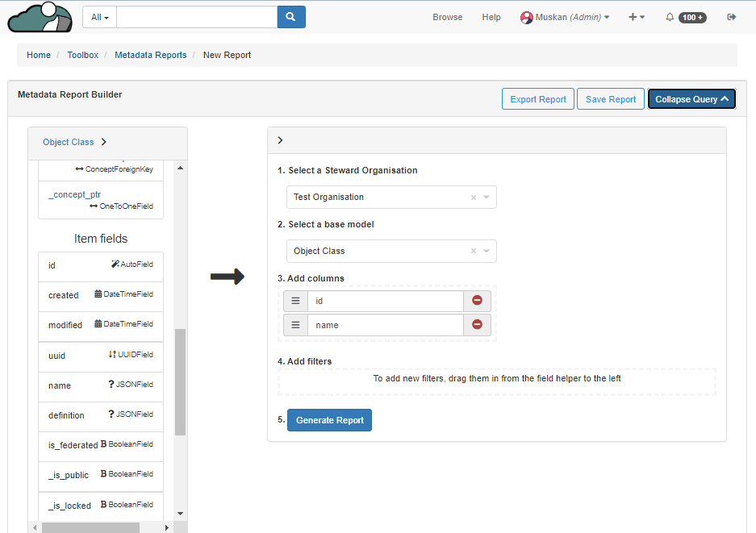This screenshot has height=533, width=756.
Task: Expand the base model dropdown arrow
Action: pos(487,252)
